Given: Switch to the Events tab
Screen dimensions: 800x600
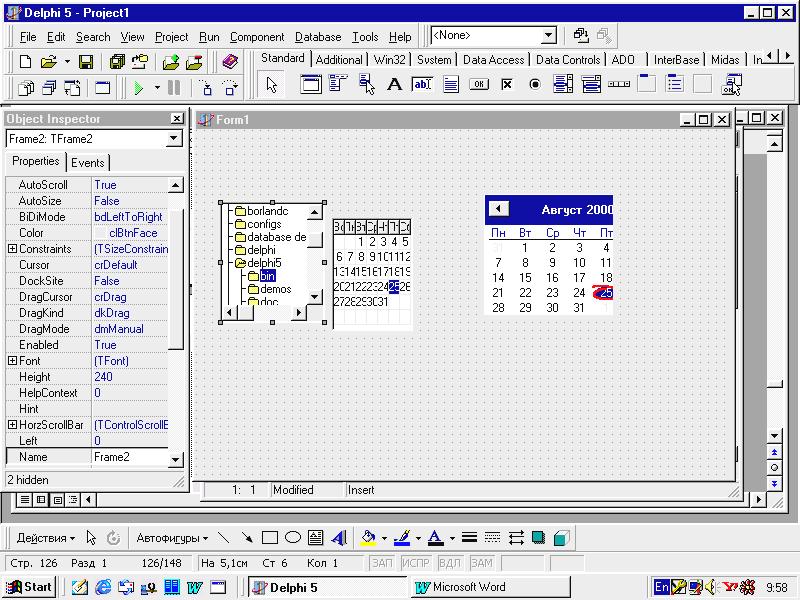Looking at the screenshot, I should [x=88, y=163].
